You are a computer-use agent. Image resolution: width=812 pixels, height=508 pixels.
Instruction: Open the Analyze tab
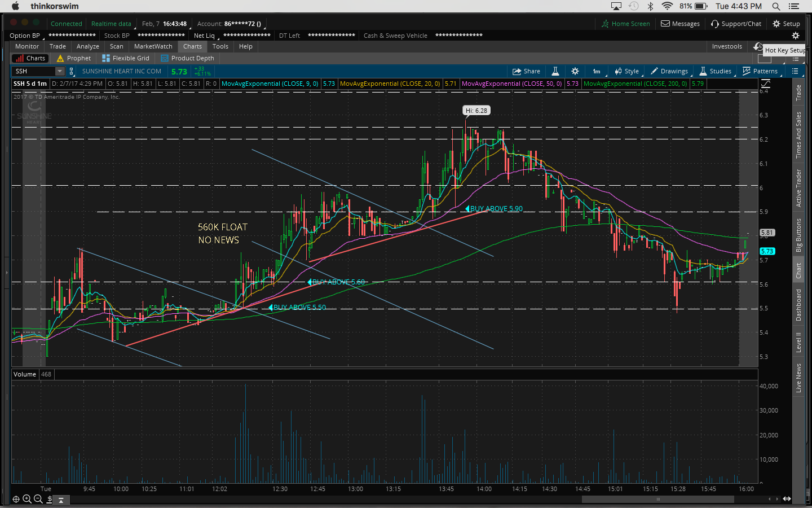87,46
